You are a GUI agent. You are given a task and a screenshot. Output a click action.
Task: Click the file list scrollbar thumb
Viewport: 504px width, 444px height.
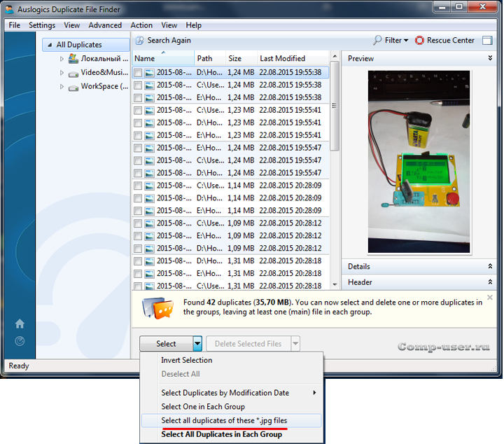pos(335,106)
